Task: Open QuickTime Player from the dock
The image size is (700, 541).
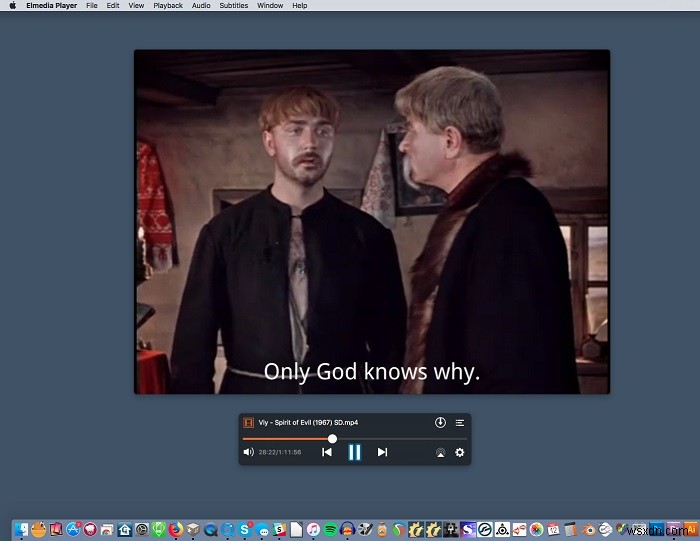Action: click(210, 530)
